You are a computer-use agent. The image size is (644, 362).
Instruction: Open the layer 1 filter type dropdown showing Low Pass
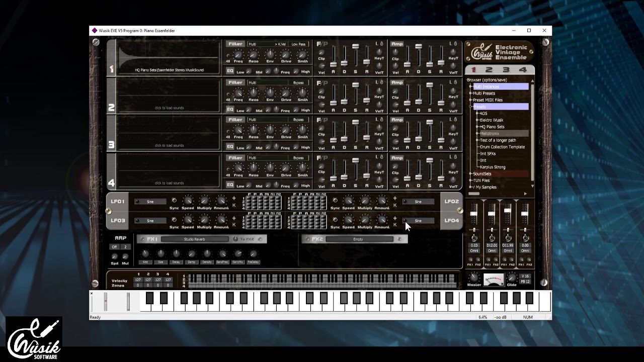point(299,44)
